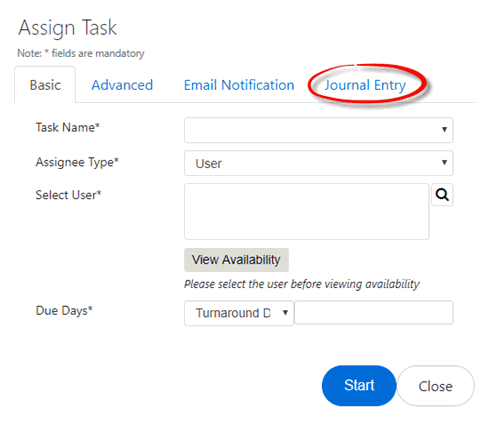Click the Due Days field label

click(64, 311)
